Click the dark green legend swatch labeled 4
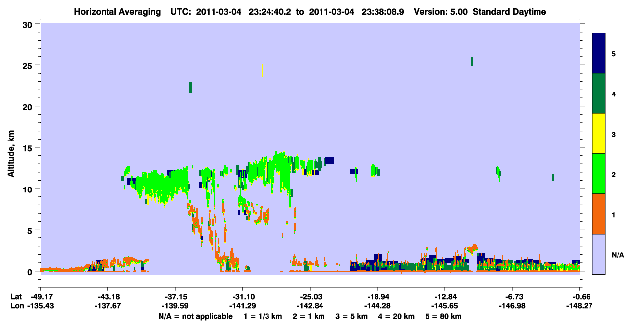The height and width of the screenshot is (330, 644). (599, 94)
